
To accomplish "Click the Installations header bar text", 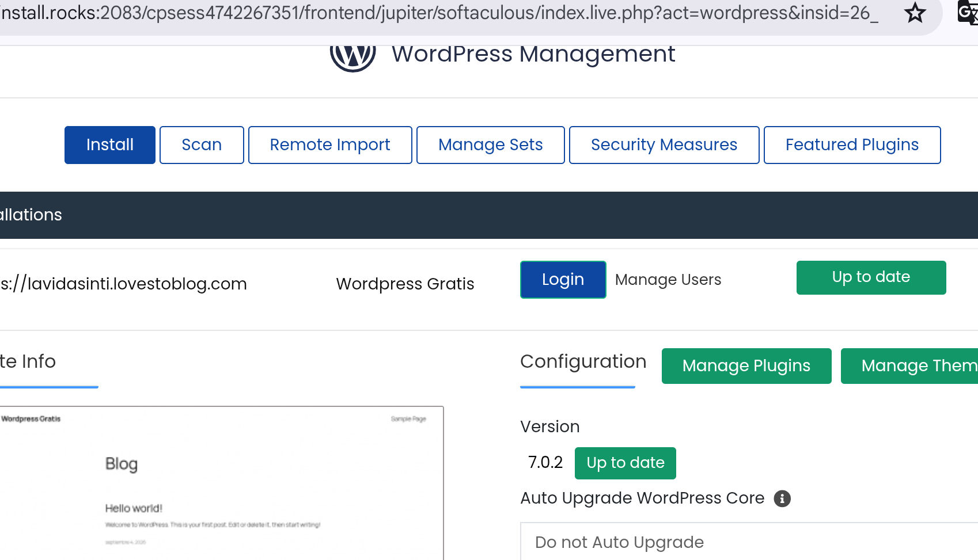I will [31, 215].
